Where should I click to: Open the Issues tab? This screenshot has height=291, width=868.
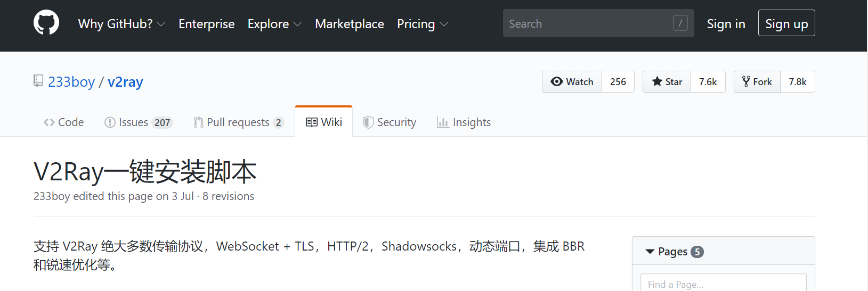click(138, 122)
